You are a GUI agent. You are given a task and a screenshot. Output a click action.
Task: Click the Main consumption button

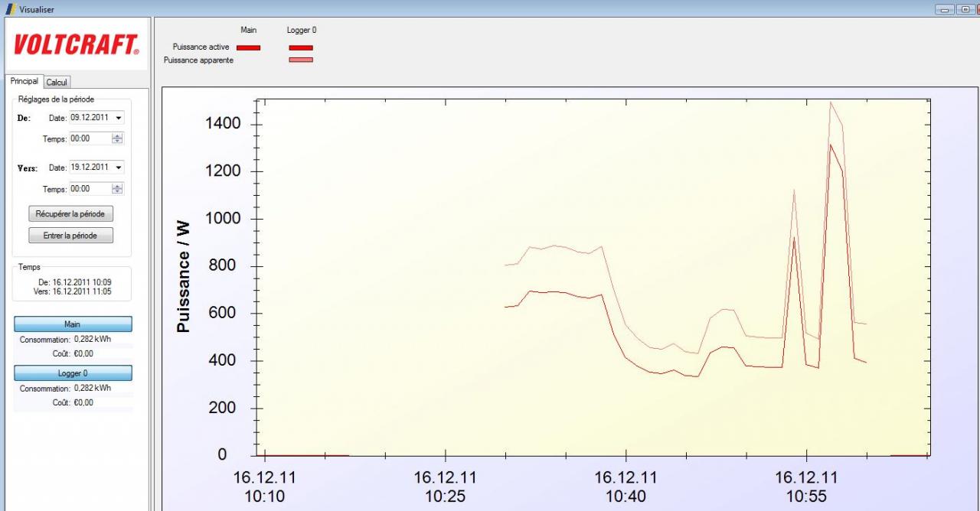73,324
